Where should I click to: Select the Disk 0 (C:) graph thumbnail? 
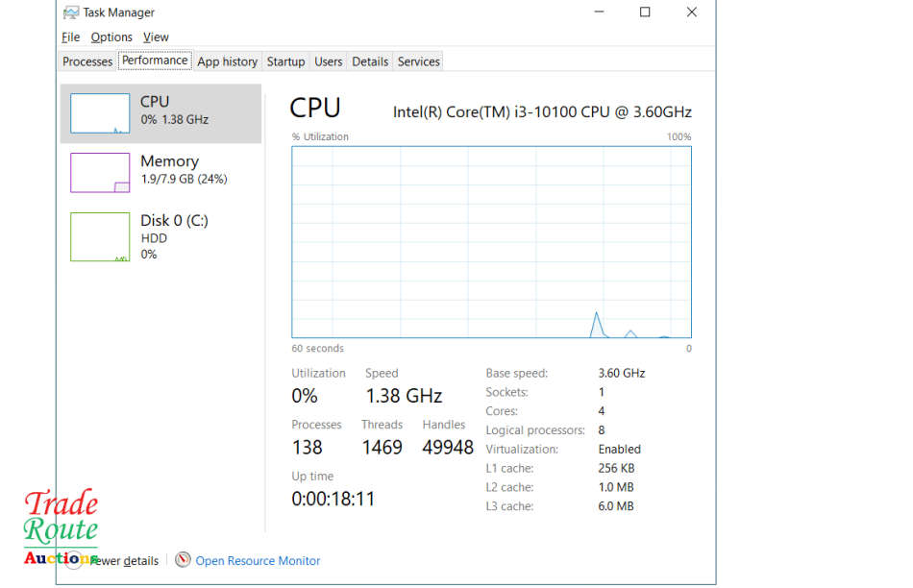click(100, 236)
